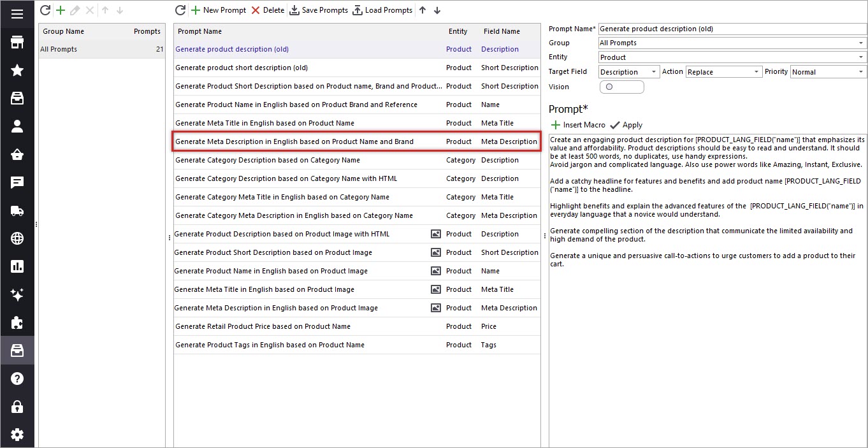Click inside the prompt text area
This screenshot has height=448, width=868.
[707, 290]
